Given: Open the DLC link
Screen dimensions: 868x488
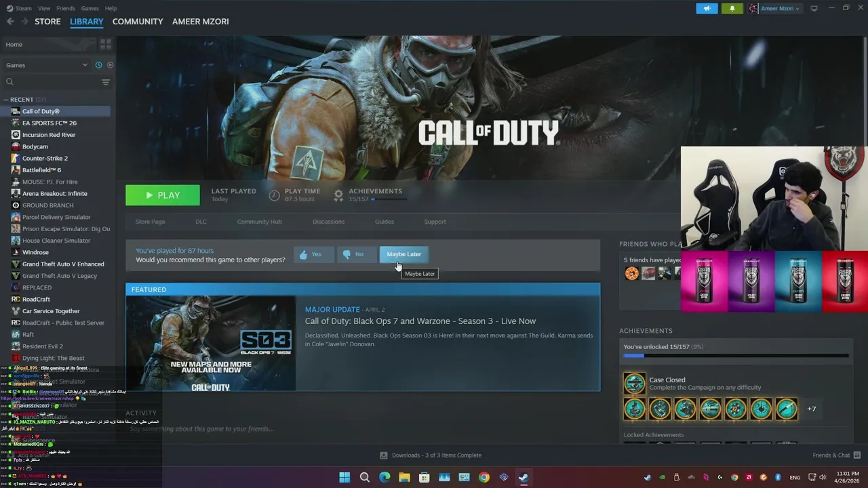Looking at the screenshot, I should (201, 222).
